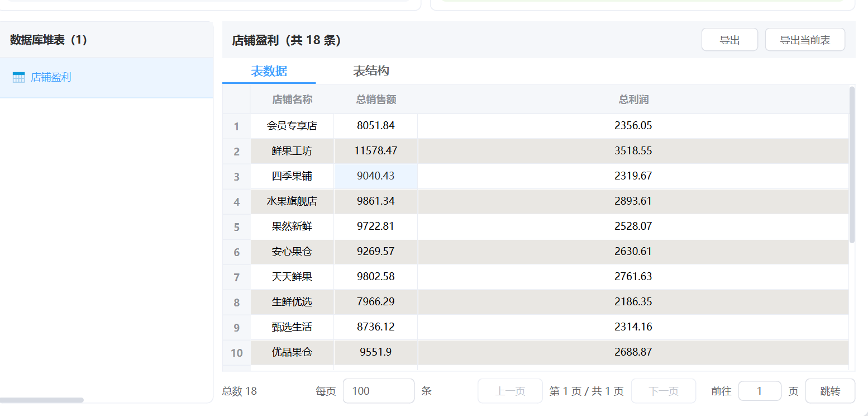Viewport: 868px width, 416px height.
Task: Click the 下一页 button
Action: tap(663, 391)
